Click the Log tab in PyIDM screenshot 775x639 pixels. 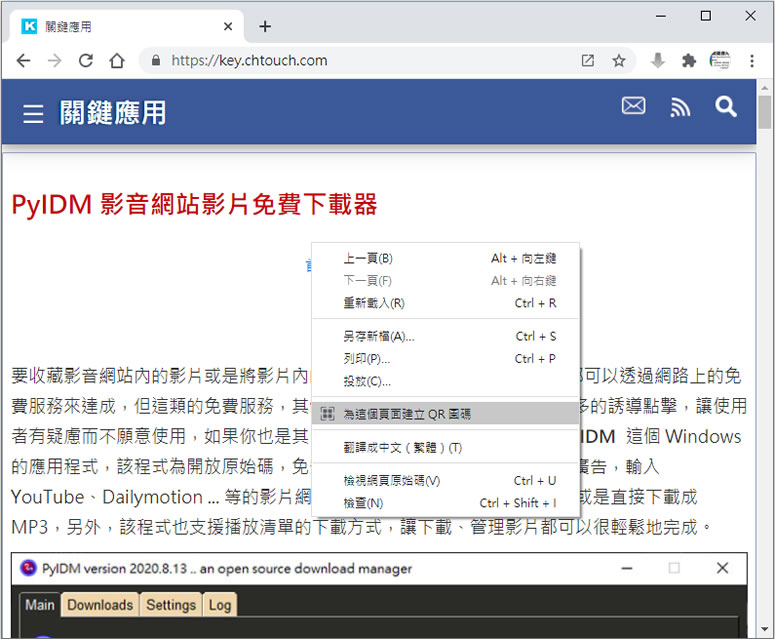[219, 605]
